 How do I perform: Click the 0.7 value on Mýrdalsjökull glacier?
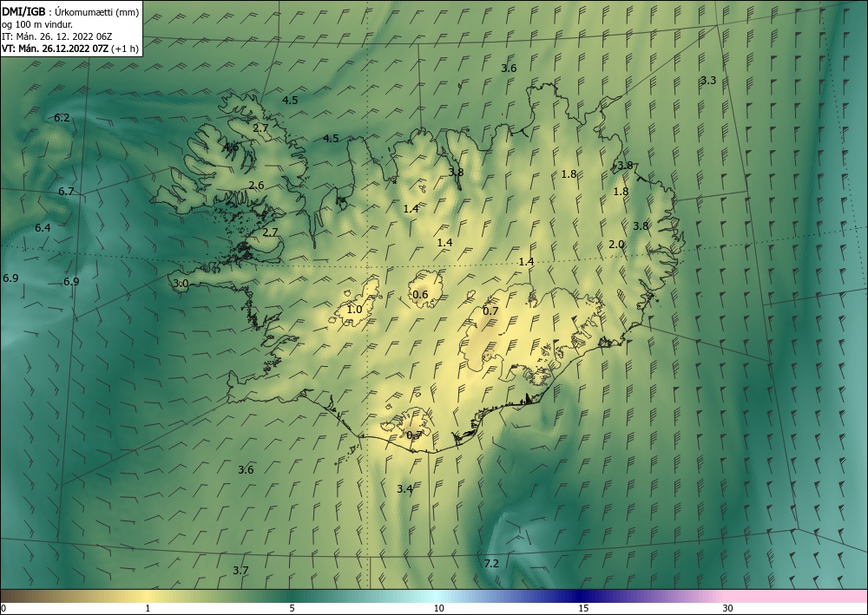415,435
